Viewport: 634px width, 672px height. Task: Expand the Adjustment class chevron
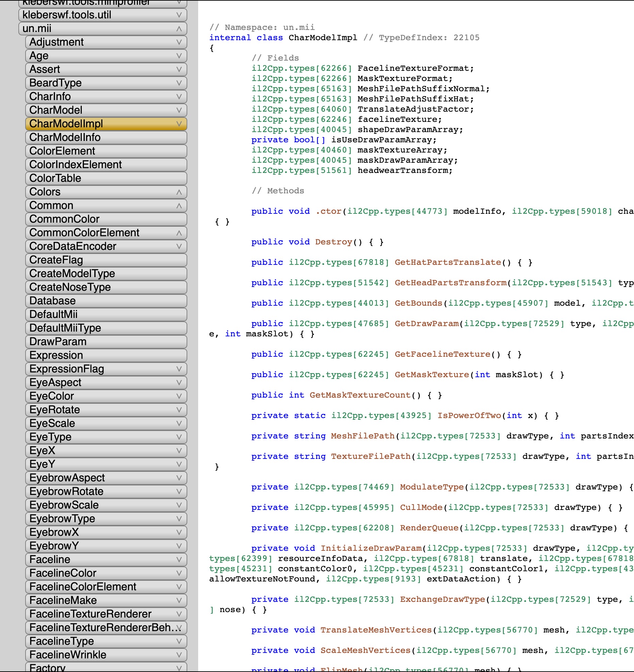pos(179,42)
